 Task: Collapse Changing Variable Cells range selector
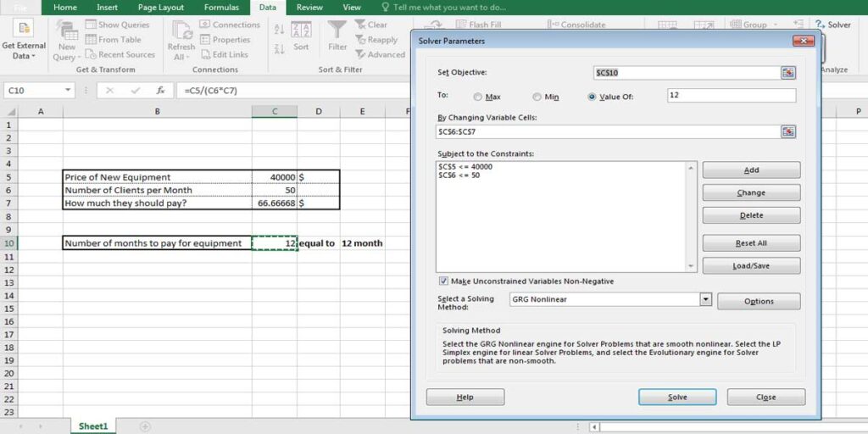788,131
